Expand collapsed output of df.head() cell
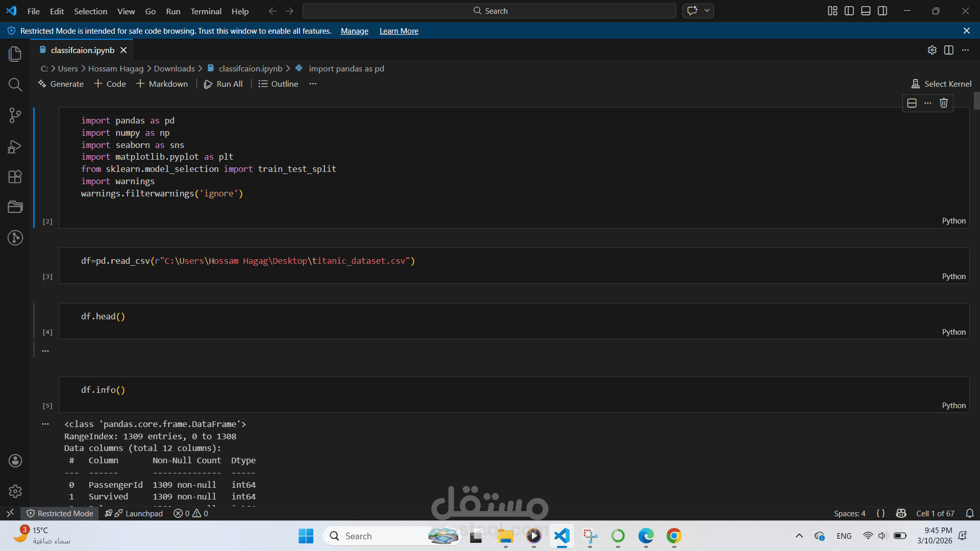 pyautogui.click(x=45, y=351)
